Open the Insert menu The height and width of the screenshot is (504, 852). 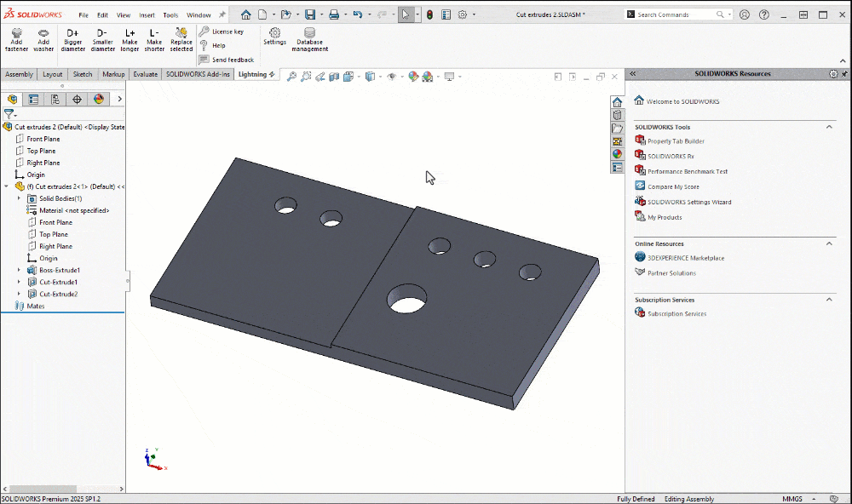point(147,14)
